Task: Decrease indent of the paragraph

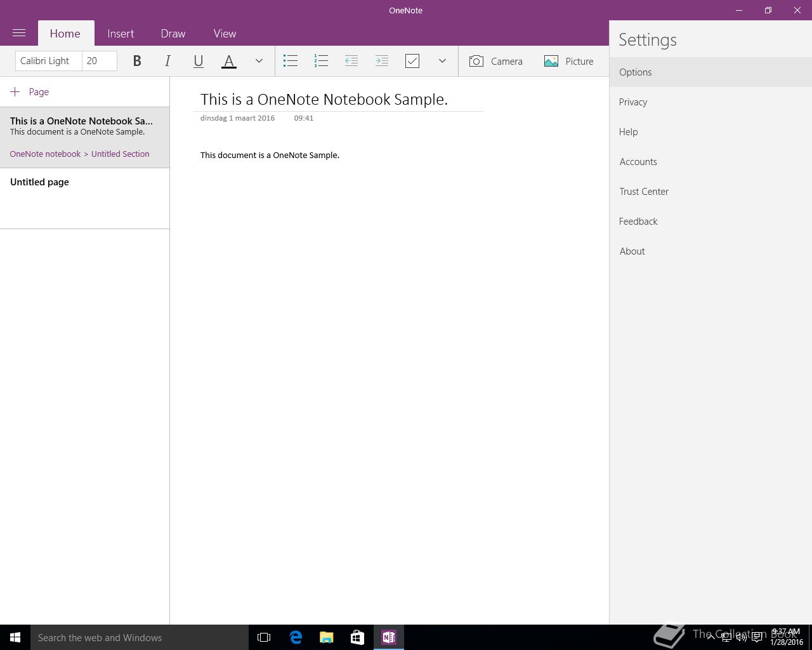Action: [x=351, y=61]
